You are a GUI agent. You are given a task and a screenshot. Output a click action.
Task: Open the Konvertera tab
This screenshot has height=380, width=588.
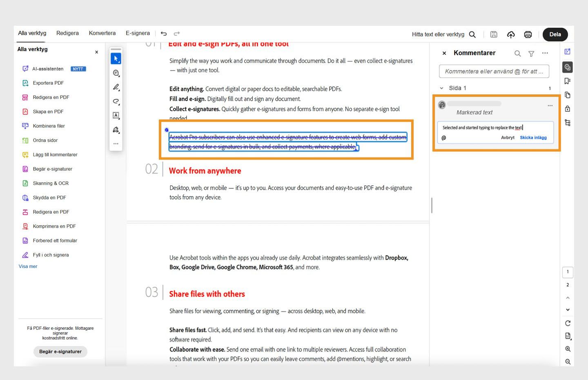click(102, 33)
